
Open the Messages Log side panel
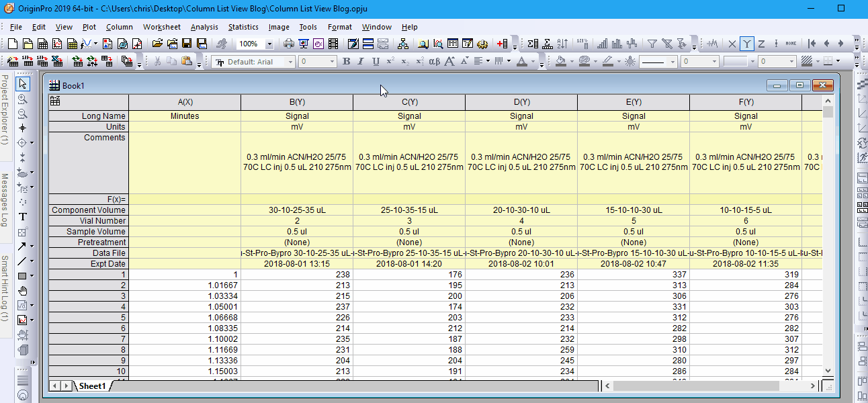tap(5, 200)
